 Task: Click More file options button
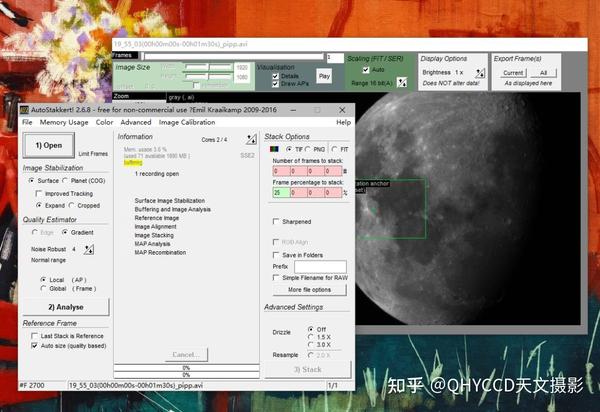pyautogui.click(x=310, y=290)
